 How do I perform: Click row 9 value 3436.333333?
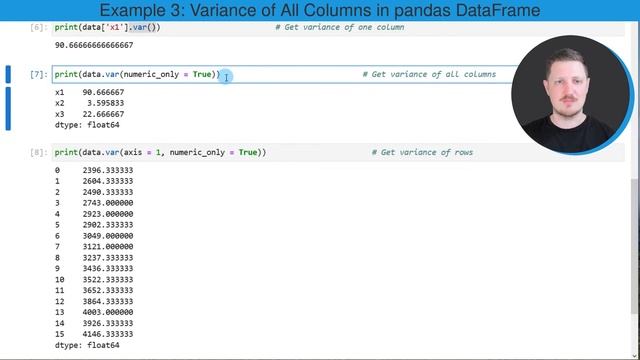108,269
